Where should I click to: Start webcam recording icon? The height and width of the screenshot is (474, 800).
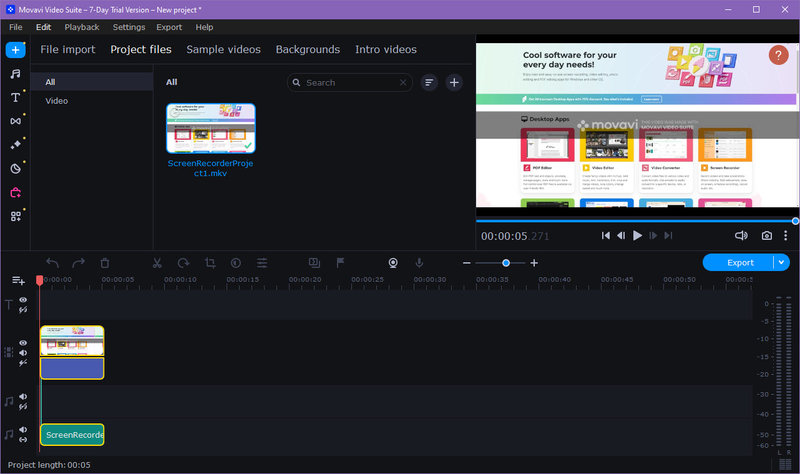(393, 263)
